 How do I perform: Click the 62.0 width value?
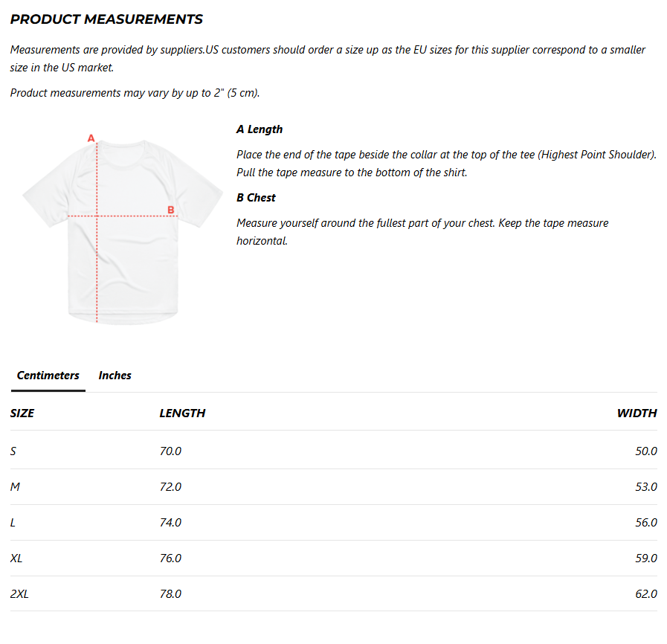point(646,594)
